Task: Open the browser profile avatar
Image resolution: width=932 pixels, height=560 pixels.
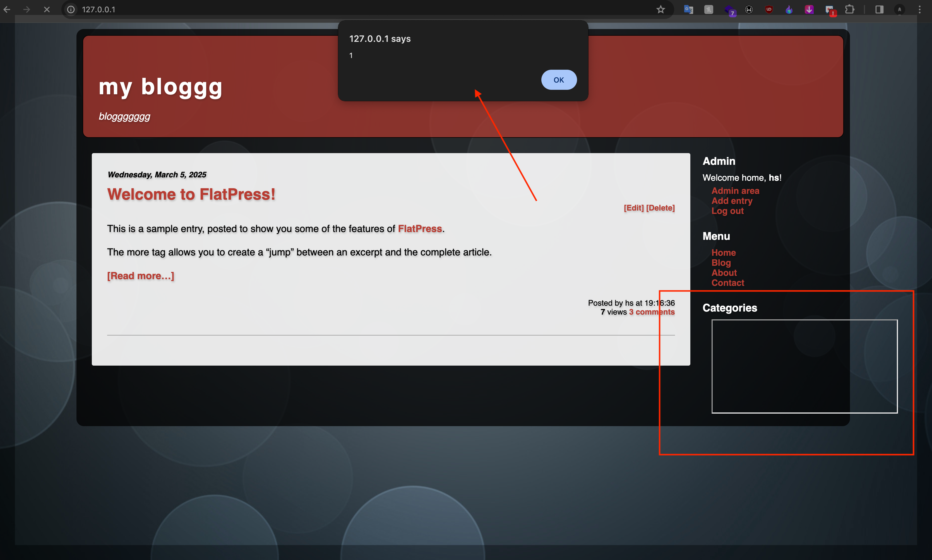Action: [x=900, y=9]
